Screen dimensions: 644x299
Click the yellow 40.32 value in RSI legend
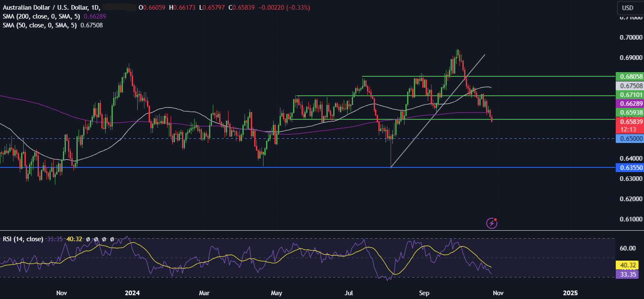pyautogui.click(x=74, y=239)
